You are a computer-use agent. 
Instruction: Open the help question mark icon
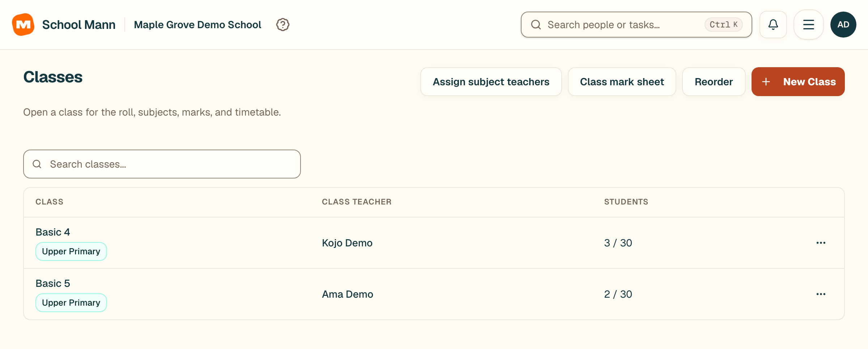282,25
